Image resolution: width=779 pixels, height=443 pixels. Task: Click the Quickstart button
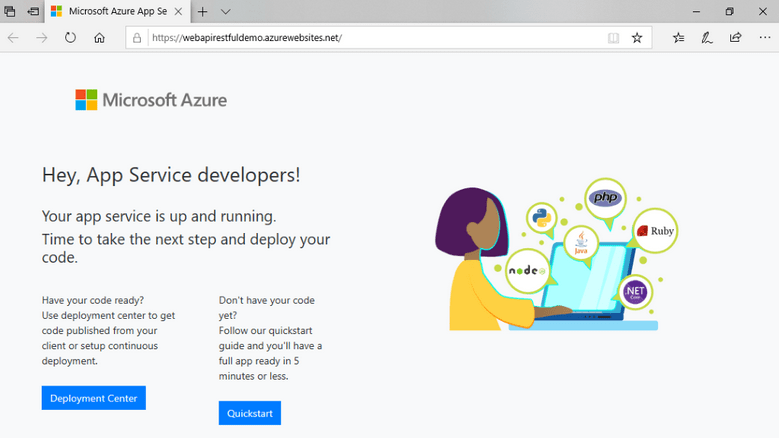point(250,413)
